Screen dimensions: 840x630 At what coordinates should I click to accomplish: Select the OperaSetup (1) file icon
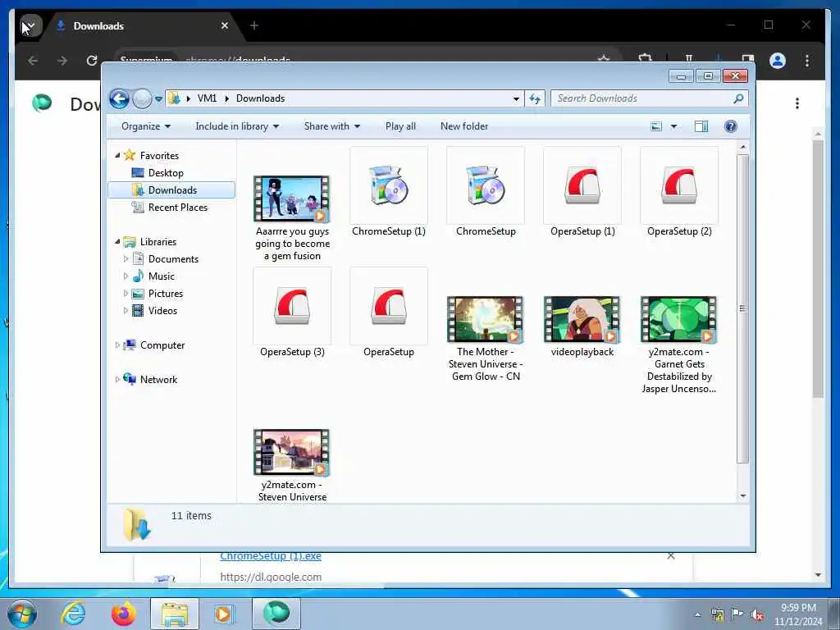point(582,185)
